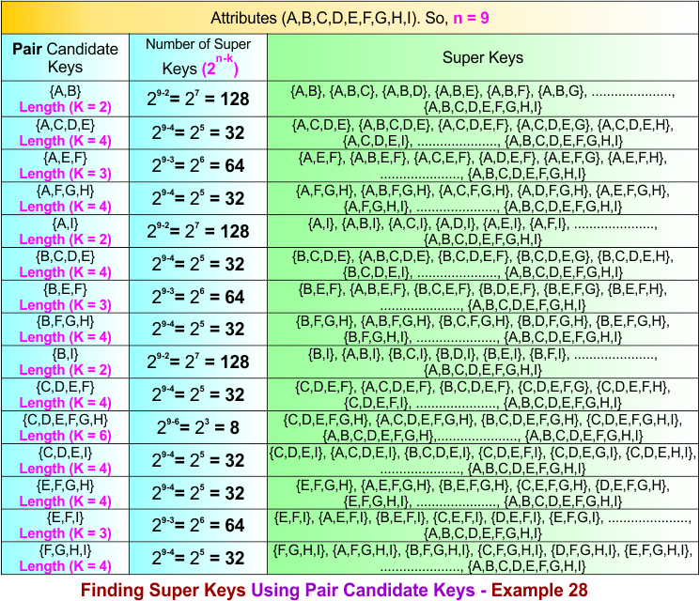Select the "Number of Super Keys" column header
The image size is (700, 601).
tap(198, 57)
